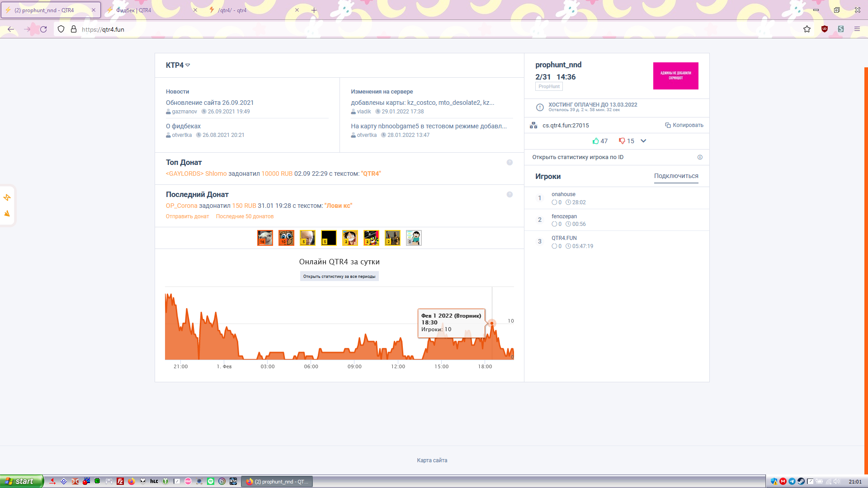
Task: Open a new browser tab
Action: click(314, 10)
